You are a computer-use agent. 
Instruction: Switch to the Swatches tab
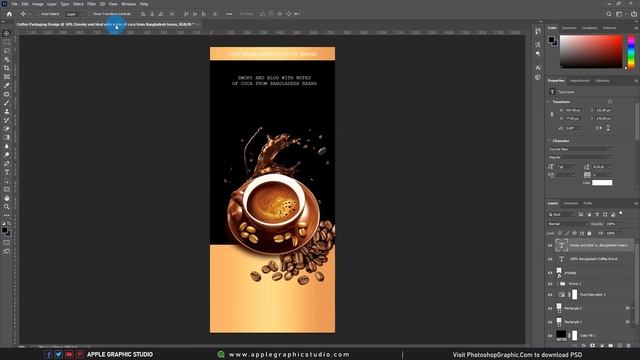[x=569, y=28]
